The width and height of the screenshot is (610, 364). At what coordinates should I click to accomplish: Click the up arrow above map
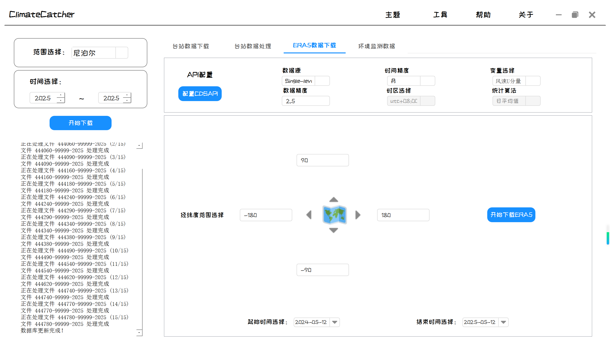pyautogui.click(x=333, y=200)
